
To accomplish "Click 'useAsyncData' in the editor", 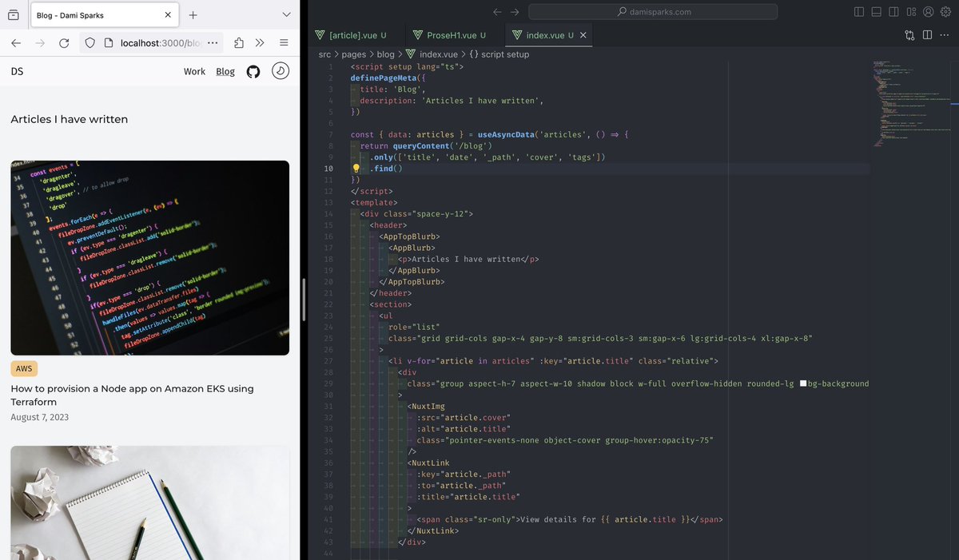I will coord(506,134).
